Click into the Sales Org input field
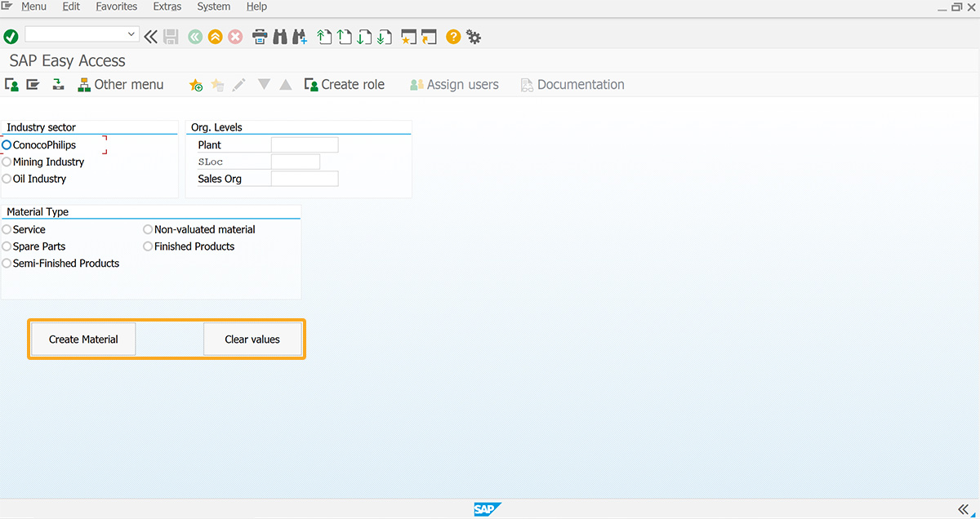This screenshot has width=980, height=519. click(305, 179)
